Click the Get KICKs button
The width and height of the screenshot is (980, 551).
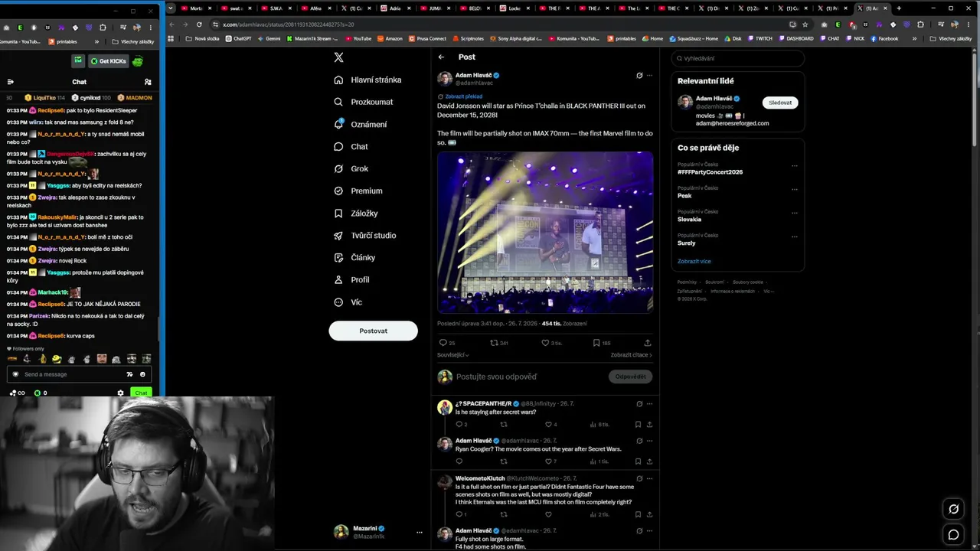click(108, 61)
